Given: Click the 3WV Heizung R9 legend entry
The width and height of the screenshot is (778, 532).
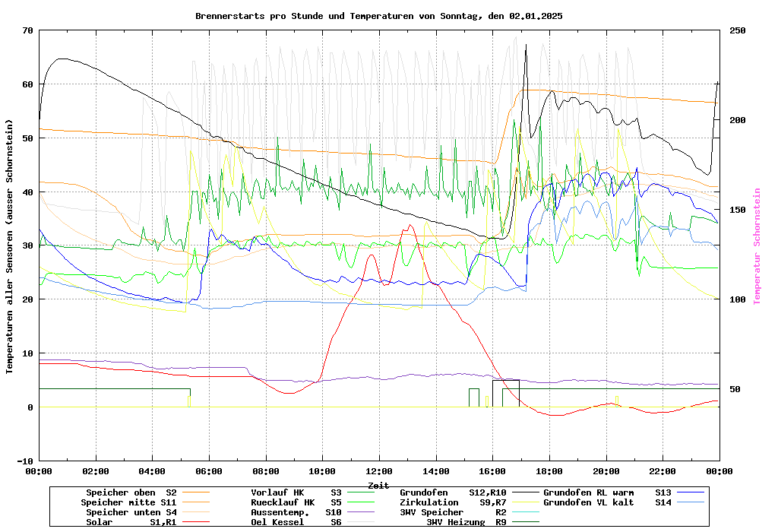Looking at the screenshot, I should coord(466,522).
